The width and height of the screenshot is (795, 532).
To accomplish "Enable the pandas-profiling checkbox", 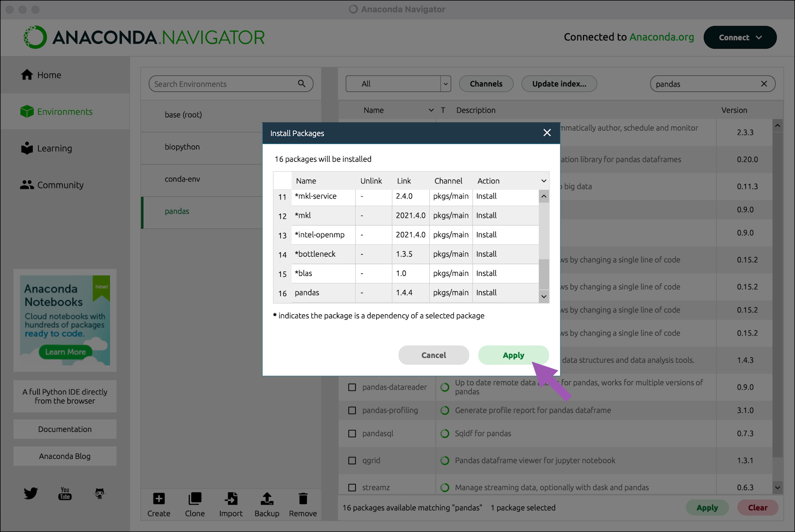I will pyautogui.click(x=352, y=410).
